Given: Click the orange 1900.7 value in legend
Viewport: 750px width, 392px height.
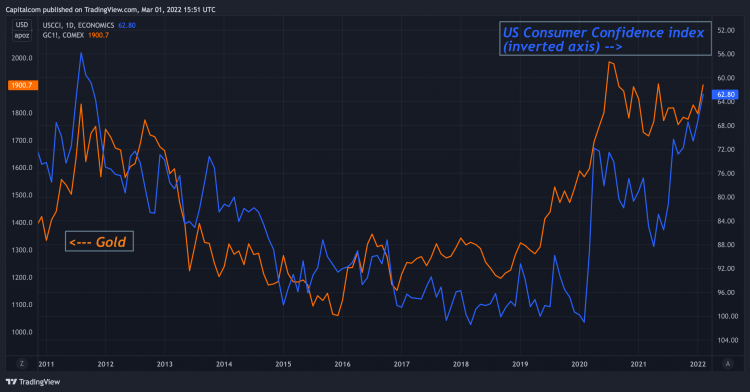Looking at the screenshot, I should click(x=99, y=35).
